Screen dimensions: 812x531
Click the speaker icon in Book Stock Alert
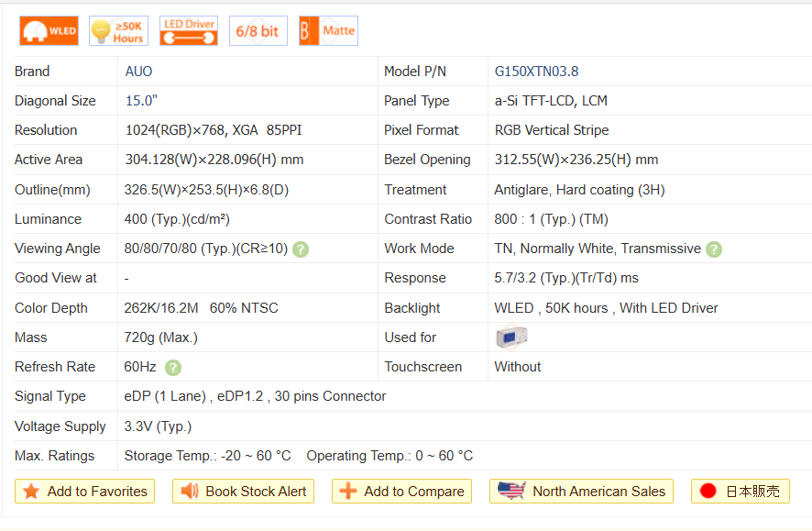[x=190, y=492]
